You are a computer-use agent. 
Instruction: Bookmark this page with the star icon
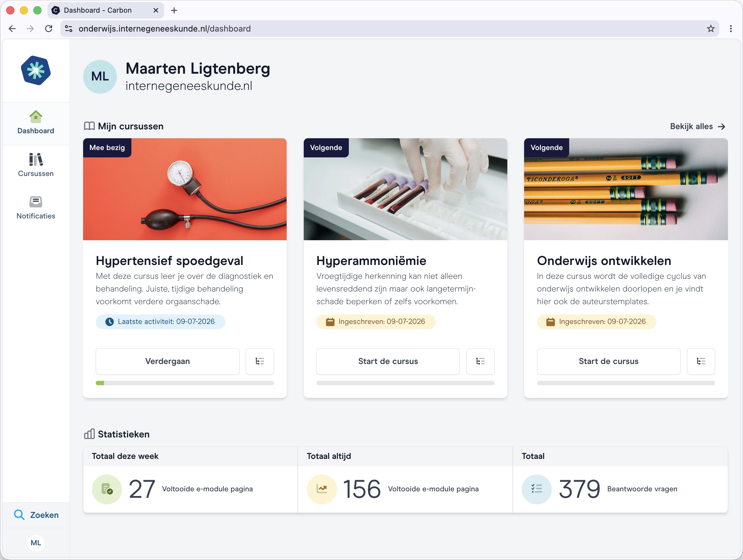coord(710,29)
